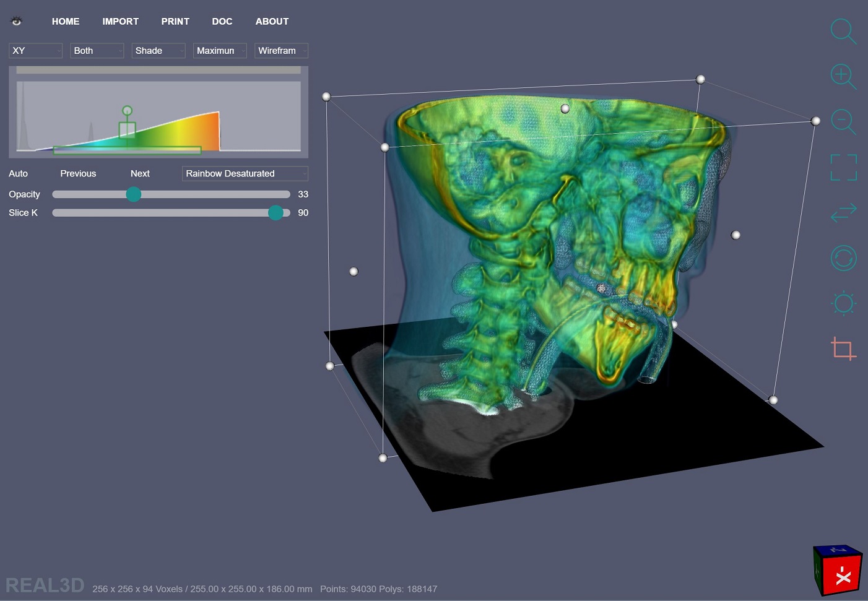Click the zoom in magnifier icon
Screen dimensions: 868x601
(843, 76)
